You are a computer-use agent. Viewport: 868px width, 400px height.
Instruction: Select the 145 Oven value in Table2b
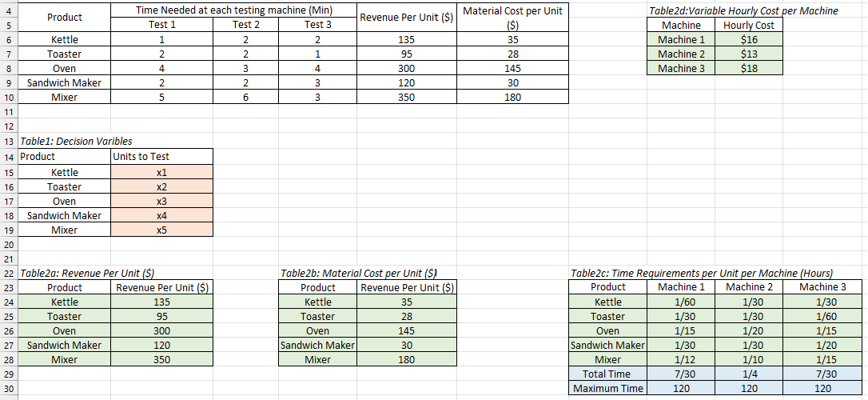407,330
